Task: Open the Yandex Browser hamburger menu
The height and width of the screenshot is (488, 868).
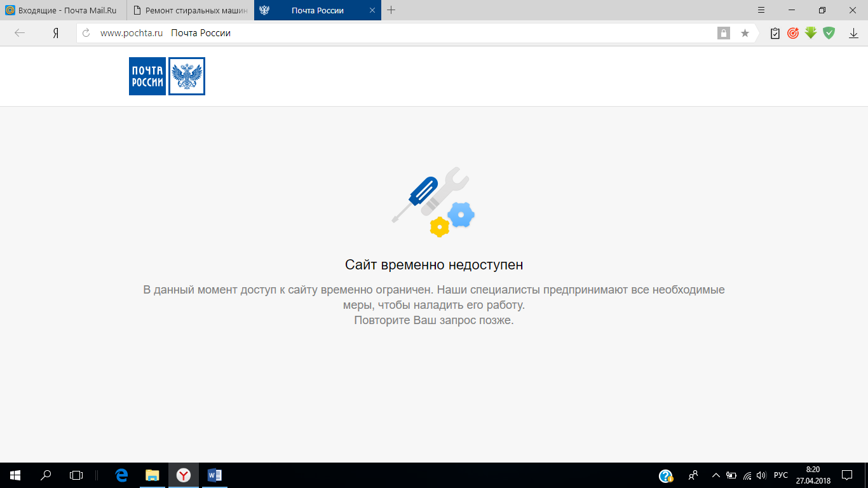Action: (x=761, y=10)
